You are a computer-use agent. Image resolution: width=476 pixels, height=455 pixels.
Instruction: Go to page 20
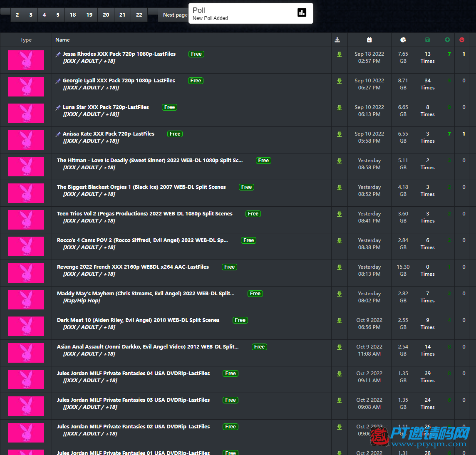coord(106,15)
